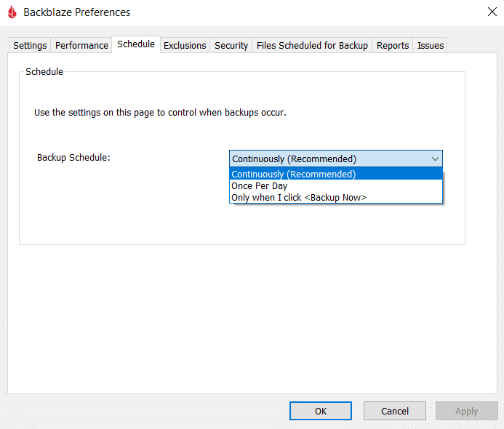Choose Continuously (Recommended) in the list
This screenshot has width=504, height=429.
pos(336,174)
